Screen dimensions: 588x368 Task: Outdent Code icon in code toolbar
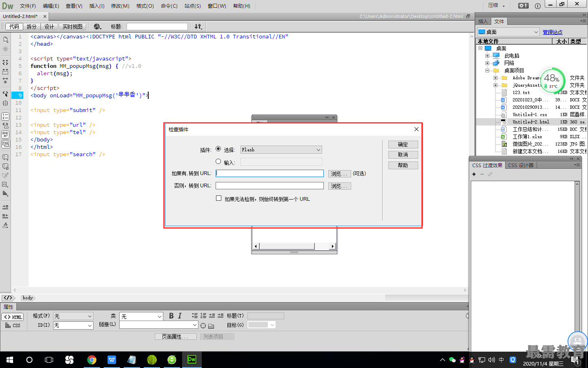pos(5,216)
